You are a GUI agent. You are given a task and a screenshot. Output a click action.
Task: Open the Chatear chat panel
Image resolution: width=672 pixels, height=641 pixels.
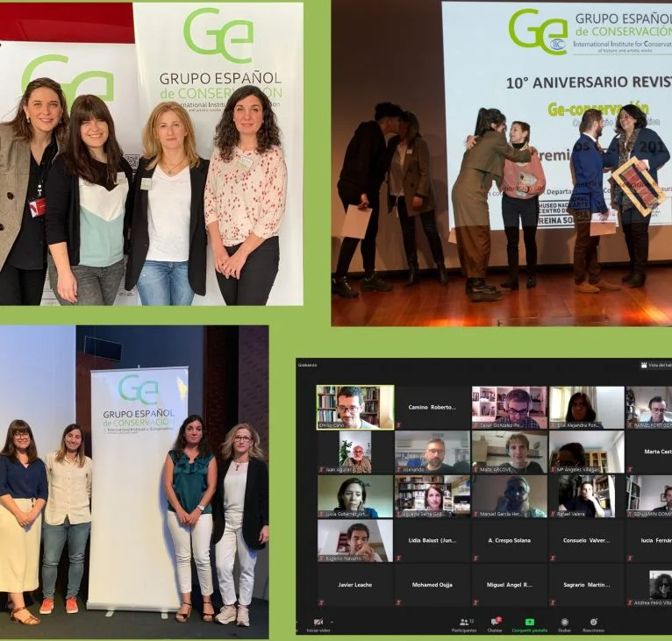tap(495, 624)
